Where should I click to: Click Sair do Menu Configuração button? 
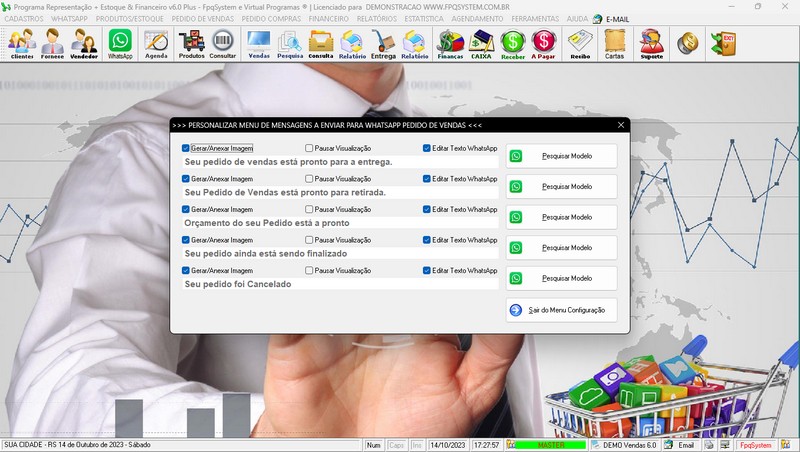562,310
